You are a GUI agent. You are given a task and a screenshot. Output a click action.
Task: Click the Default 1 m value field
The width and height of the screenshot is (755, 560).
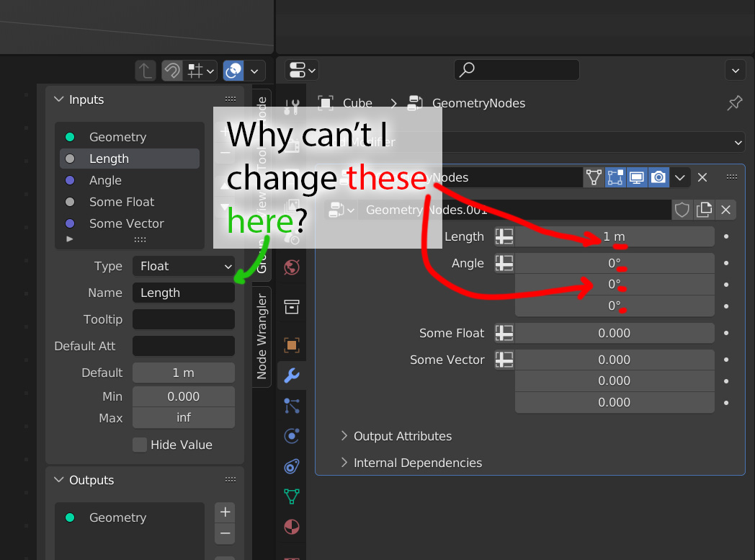point(184,373)
